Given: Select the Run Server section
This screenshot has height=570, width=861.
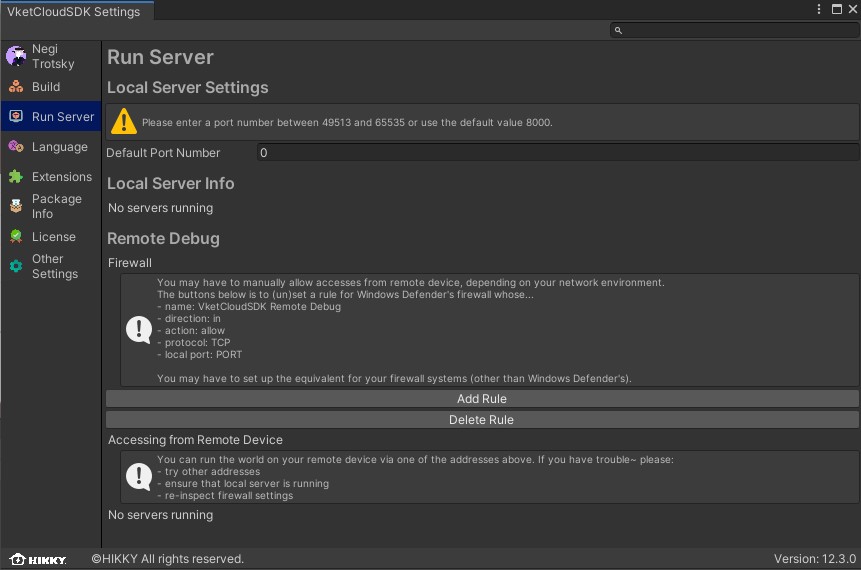Looking at the screenshot, I should (x=51, y=116).
